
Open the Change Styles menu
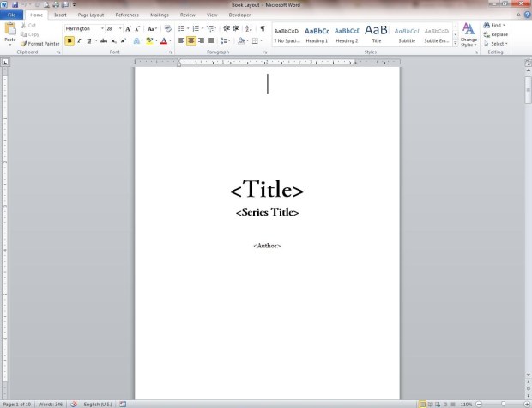469,34
